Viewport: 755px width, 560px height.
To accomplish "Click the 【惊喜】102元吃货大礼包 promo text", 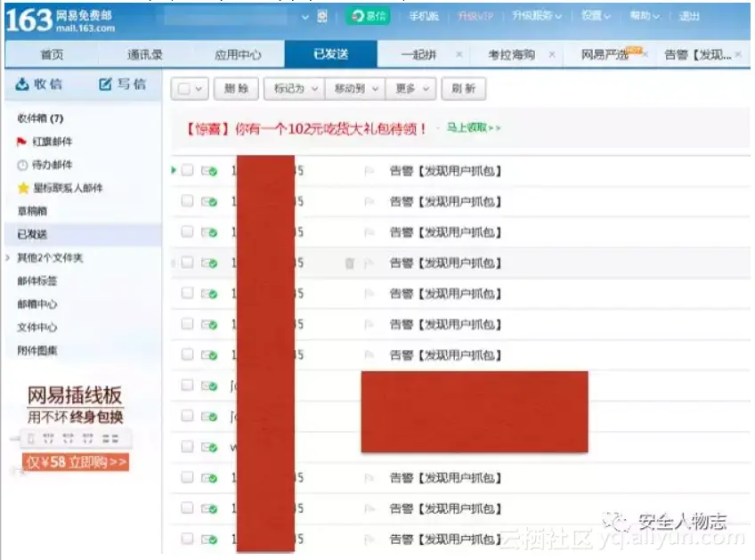I will (x=306, y=128).
